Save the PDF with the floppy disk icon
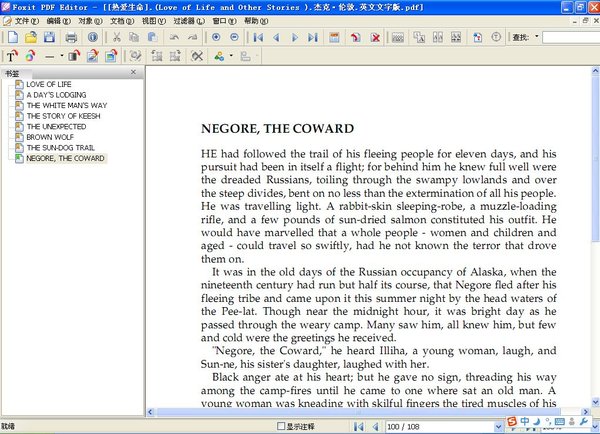The image size is (600, 434). [49, 37]
